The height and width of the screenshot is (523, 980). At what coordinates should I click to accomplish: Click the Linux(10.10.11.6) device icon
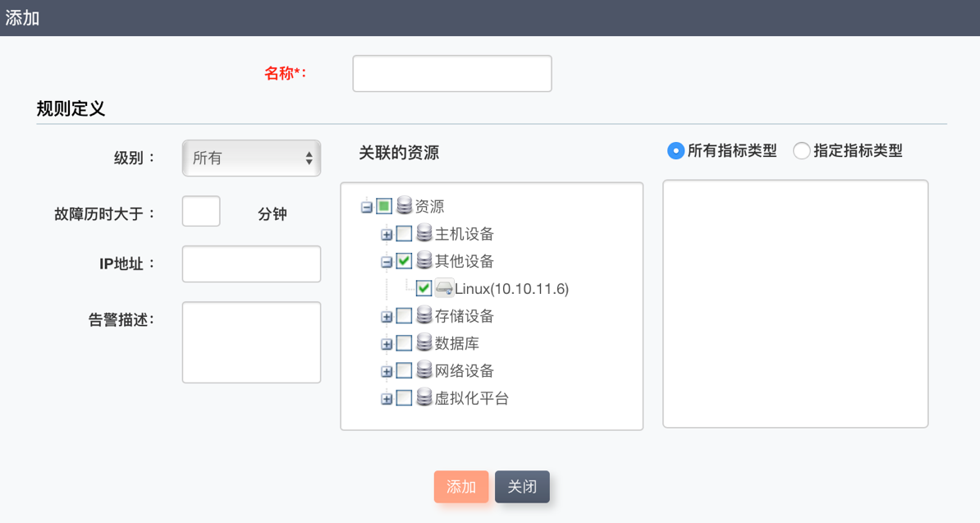(x=444, y=288)
